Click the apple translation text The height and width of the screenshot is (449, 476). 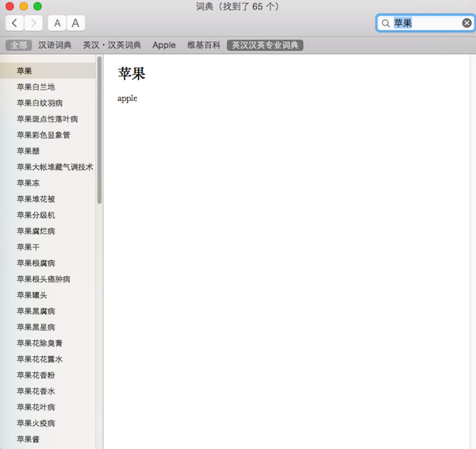pos(127,98)
